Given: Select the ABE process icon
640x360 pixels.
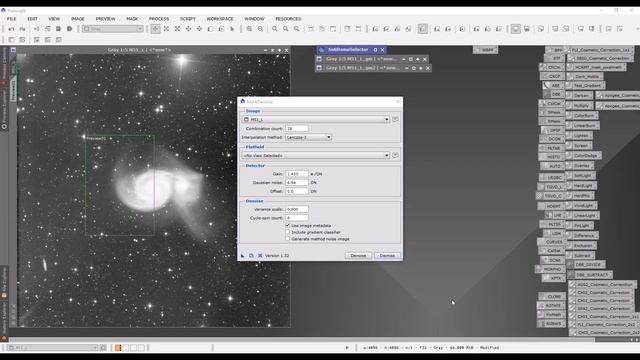Looking at the screenshot, I should click(553, 85).
